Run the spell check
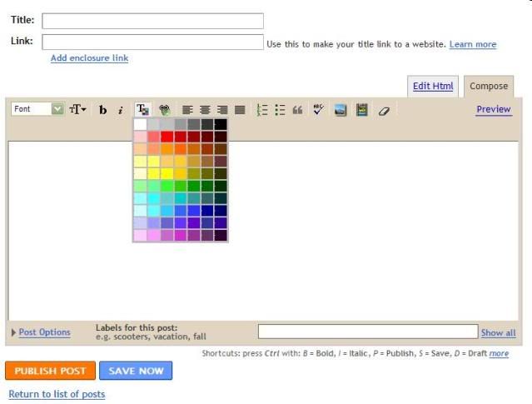 [x=318, y=109]
